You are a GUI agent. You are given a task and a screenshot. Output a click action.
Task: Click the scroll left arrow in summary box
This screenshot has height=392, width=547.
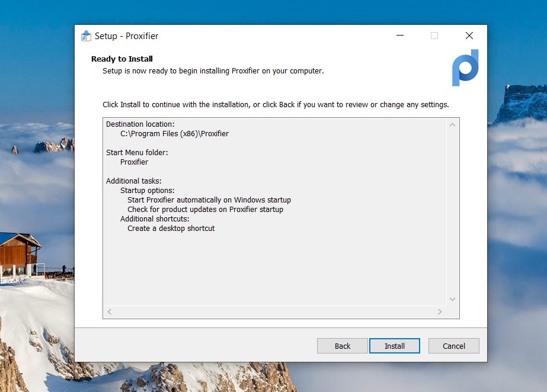tap(110, 311)
